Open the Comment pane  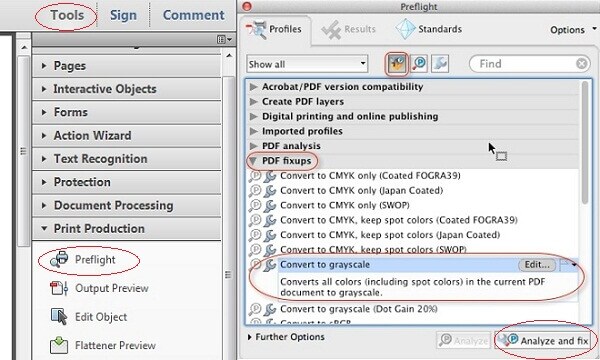pos(194,15)
